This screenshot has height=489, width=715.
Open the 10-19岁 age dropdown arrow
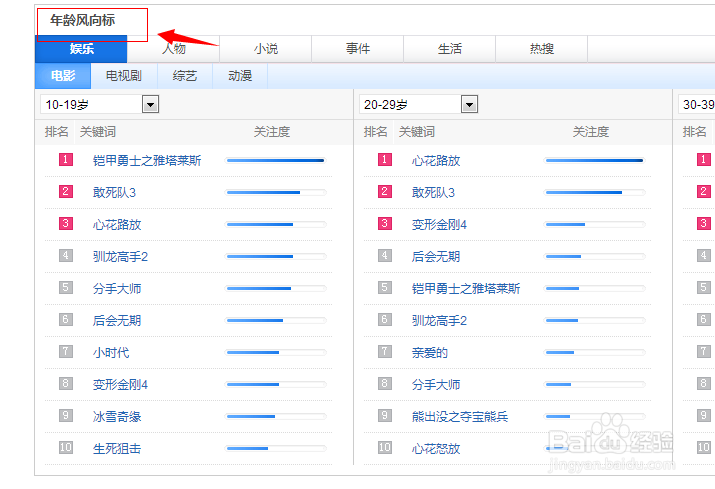coord(150,104)
